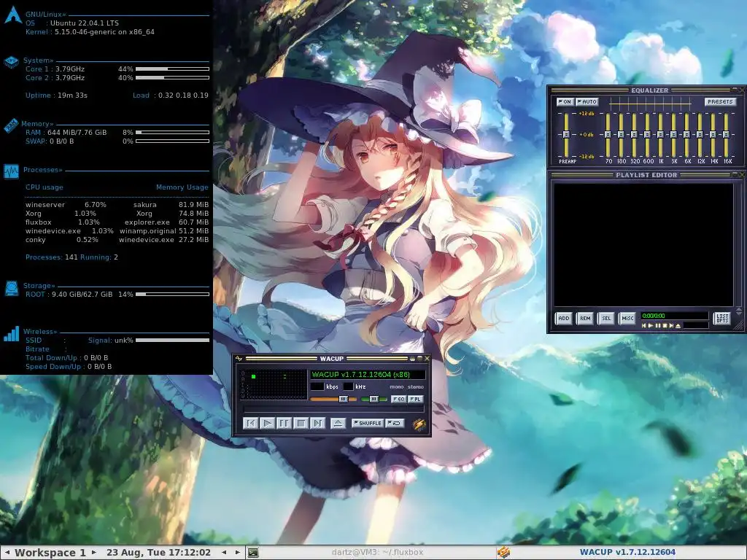Click the Arch logo icon in conky panel

click(13, 15)
